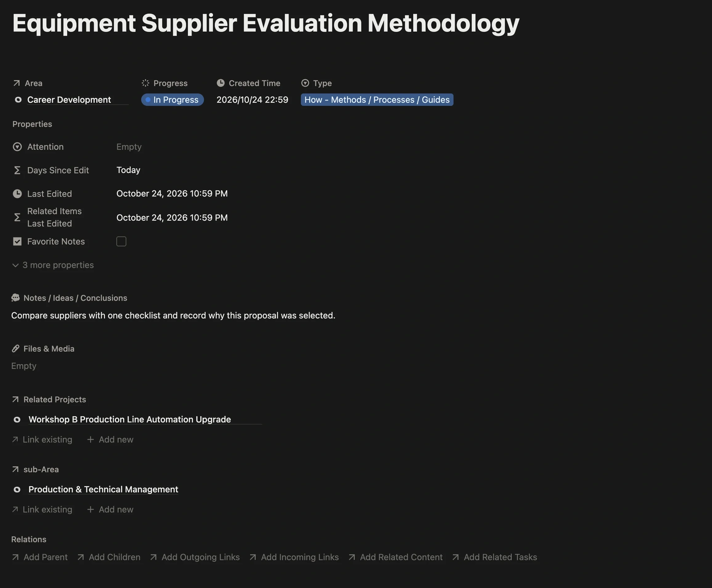Click the Production & Technical Management page icon
This screenshot has width=712, height=588.
[x=17, y=490]
